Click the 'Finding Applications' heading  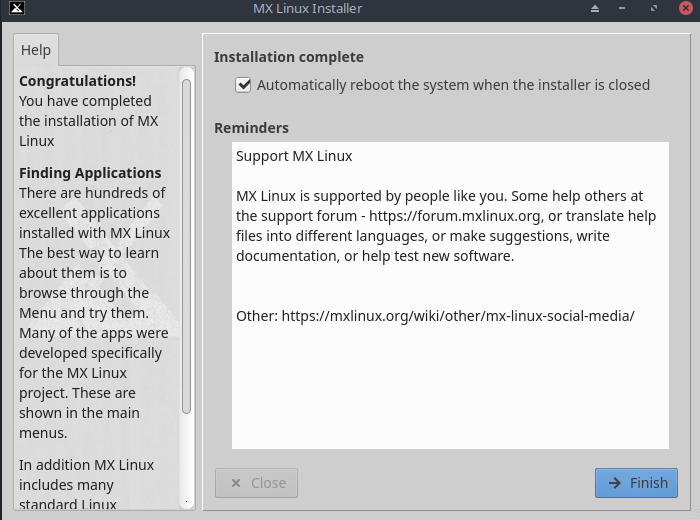pyautogui.click(x=90, y=173)
